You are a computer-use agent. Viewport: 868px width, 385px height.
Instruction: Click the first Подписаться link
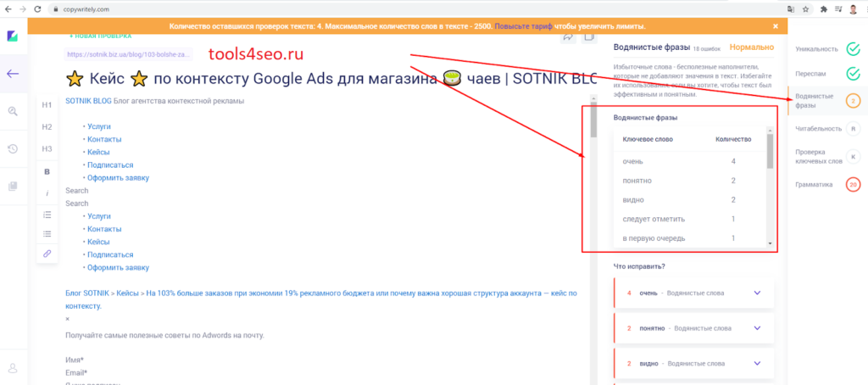click(x=110, y=165)
